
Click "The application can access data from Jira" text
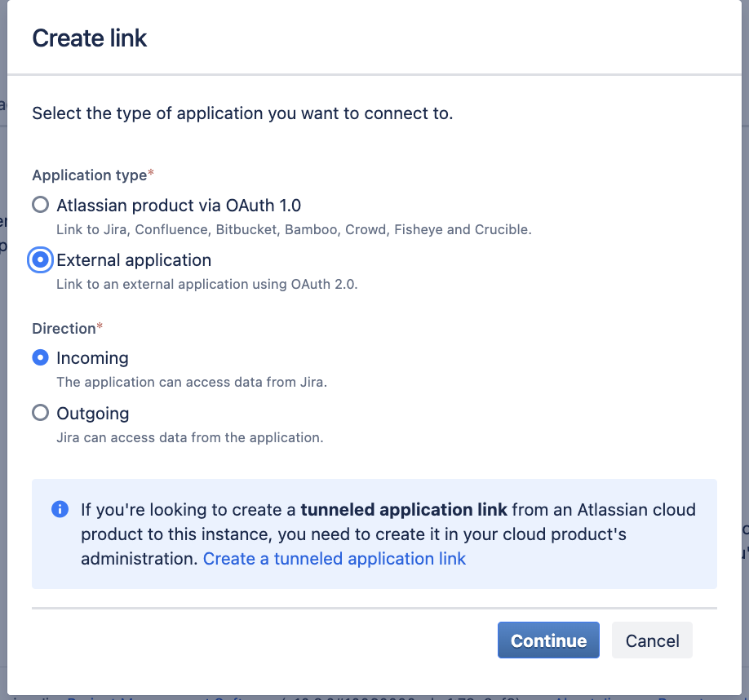click(x=192, y=382)
